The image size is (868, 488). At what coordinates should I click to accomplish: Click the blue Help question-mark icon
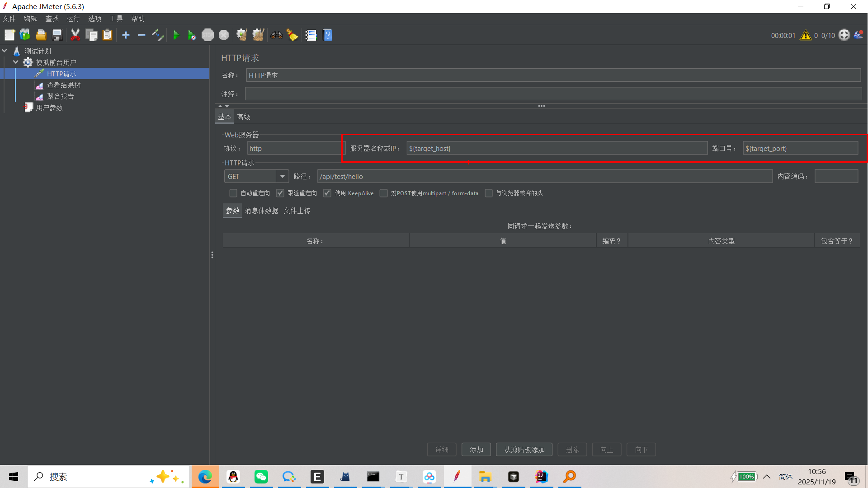pyautogui.click(x=328, y=35)
